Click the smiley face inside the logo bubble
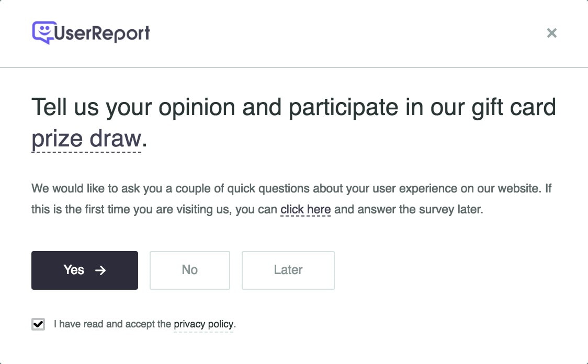 click(44, 29)
